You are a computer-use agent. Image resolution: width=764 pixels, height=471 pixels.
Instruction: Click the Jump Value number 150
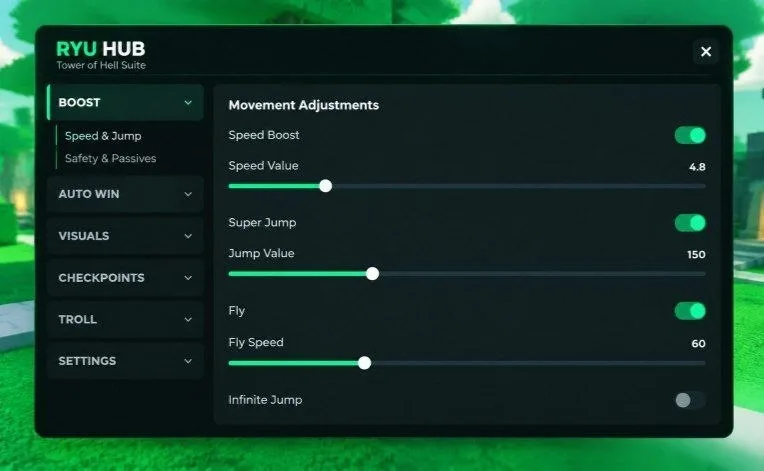pos(696,255)
